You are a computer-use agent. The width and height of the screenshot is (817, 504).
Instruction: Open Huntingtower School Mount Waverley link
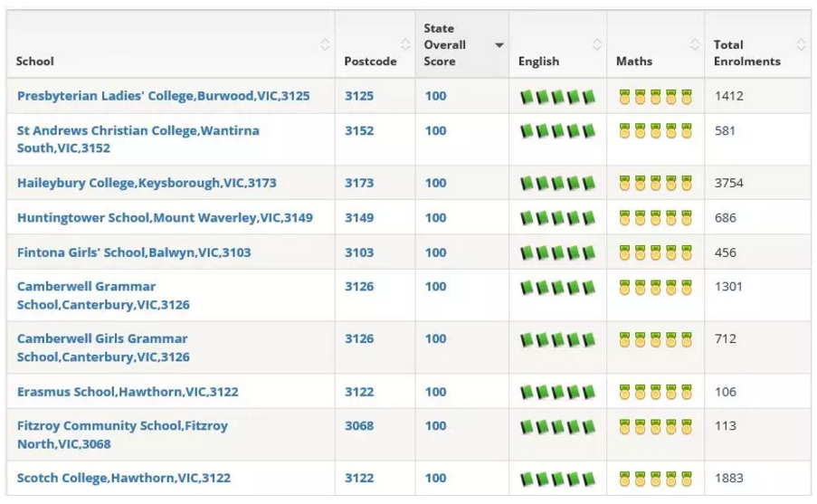[166, 218]
